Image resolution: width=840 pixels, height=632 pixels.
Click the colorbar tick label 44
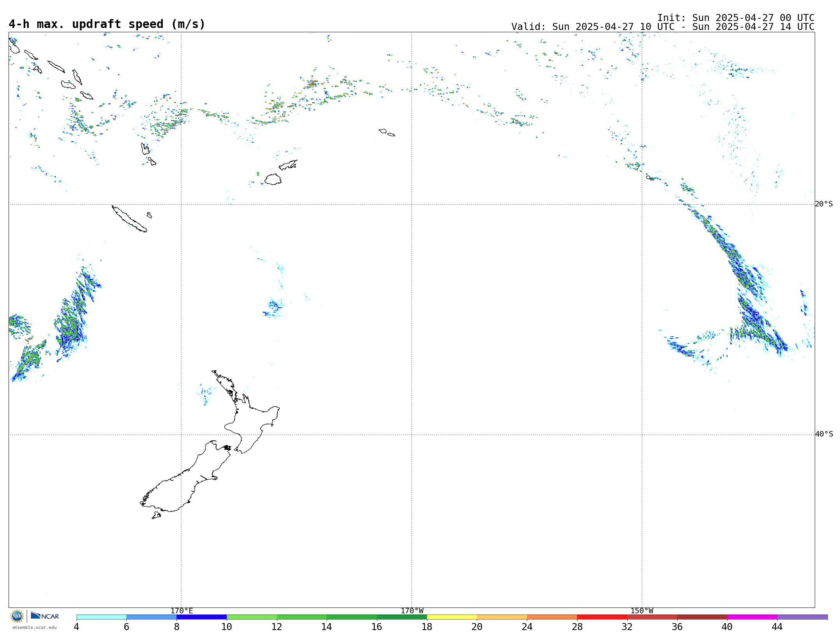coord(777,627)
